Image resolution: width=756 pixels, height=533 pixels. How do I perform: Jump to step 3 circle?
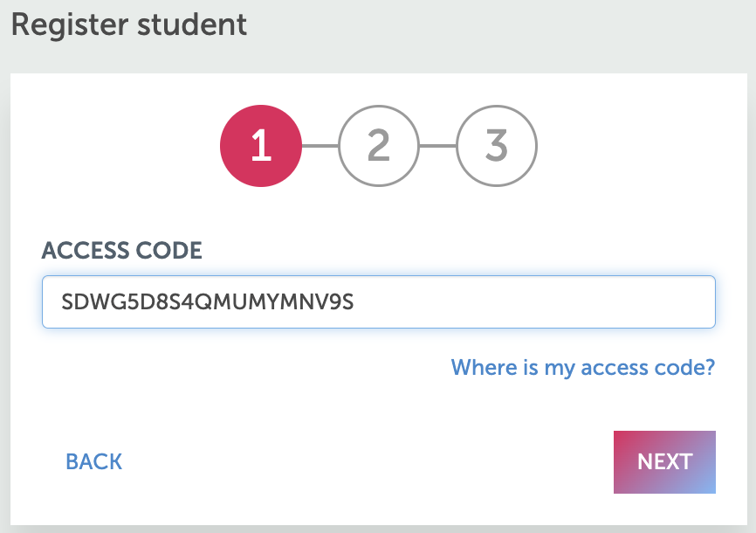coord(497,147)
